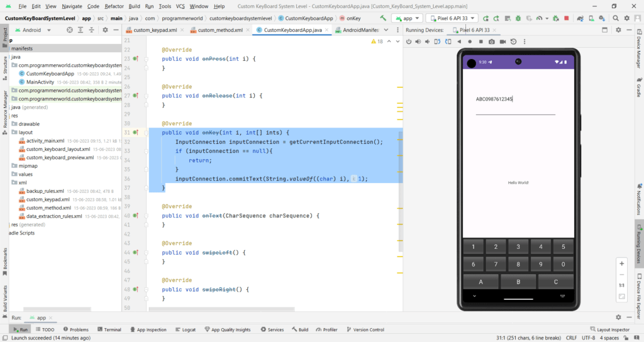Toggle the Gradle tool window
Image resolution: width=644 pixels, height=342 pixels.
click(639, 87)
